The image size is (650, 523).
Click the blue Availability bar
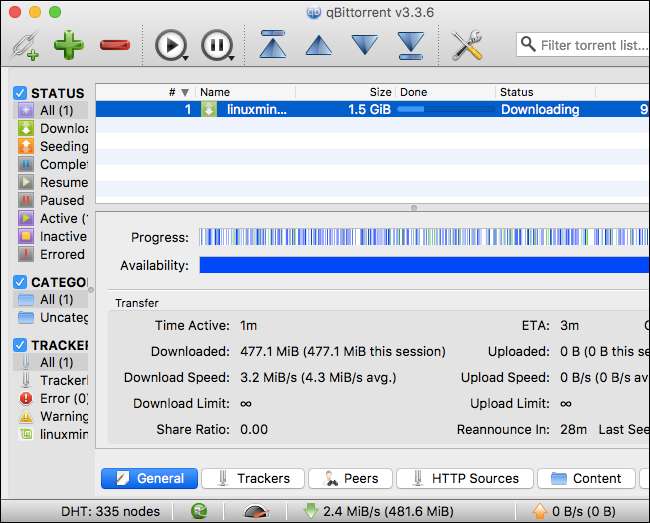point(424,265)
